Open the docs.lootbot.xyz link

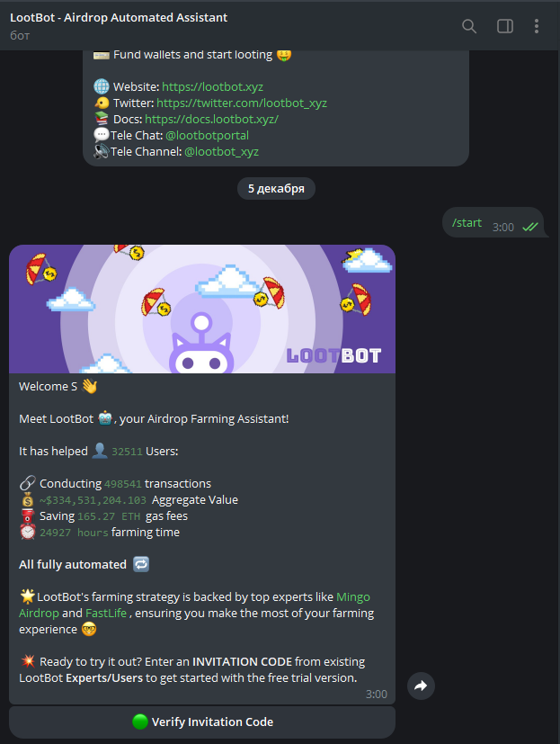211,119
